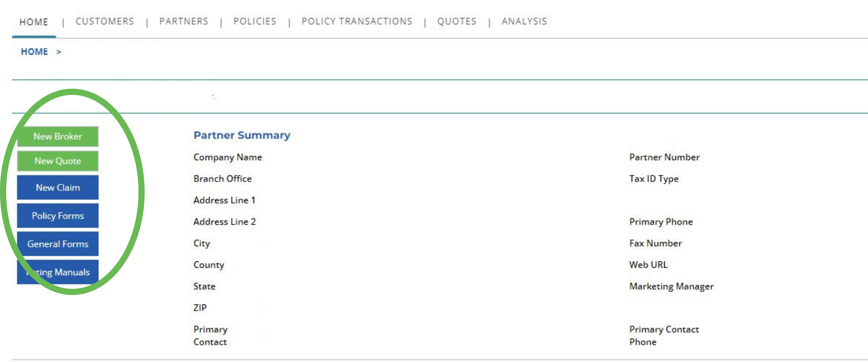The image size is (868, 362).
Task: Open the ANALYSIS tab
Action: 524,21
